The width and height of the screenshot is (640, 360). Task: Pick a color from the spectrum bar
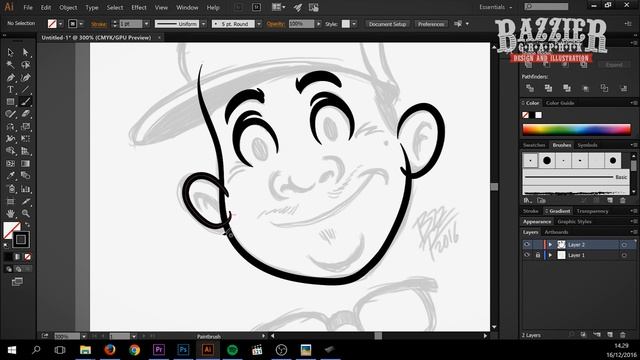point(576,129)
